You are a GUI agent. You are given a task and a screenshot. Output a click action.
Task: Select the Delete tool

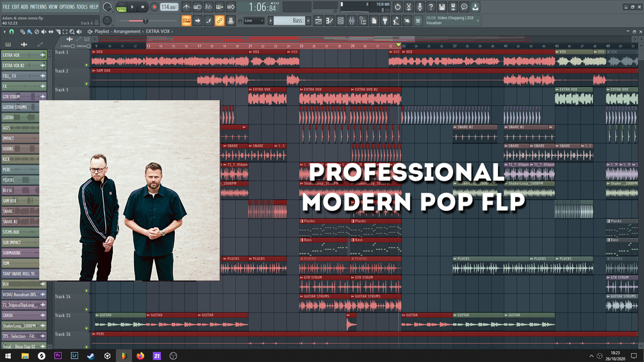tap(37, 31)
